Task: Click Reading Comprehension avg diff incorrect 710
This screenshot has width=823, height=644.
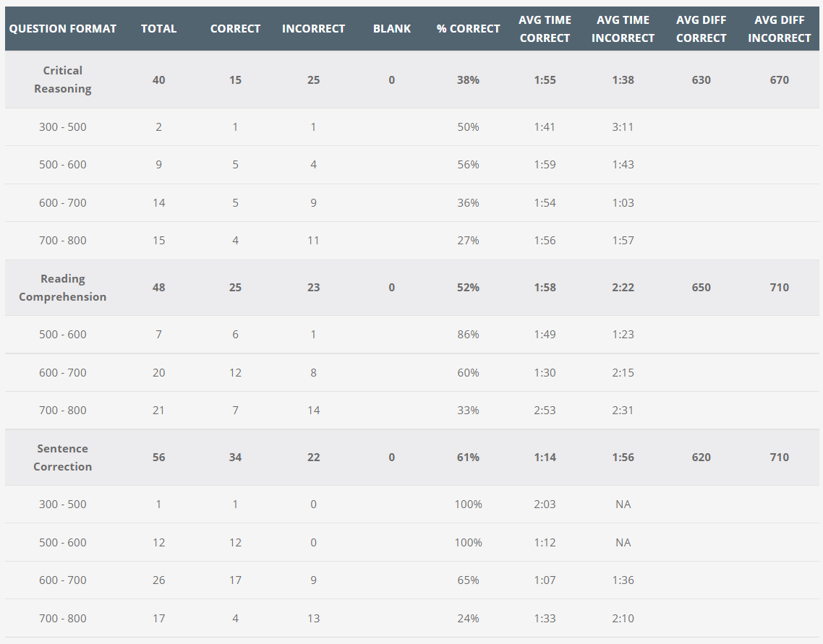Action: [x=779, y=288]
